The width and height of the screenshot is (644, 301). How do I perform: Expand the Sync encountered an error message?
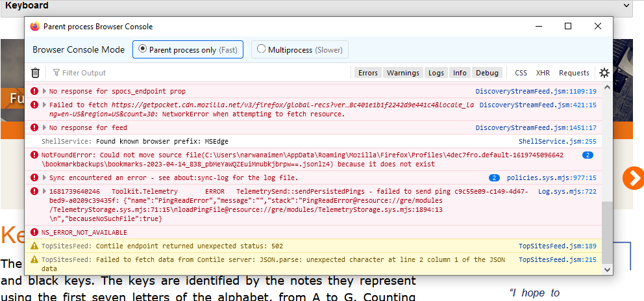tap(45, 178)
